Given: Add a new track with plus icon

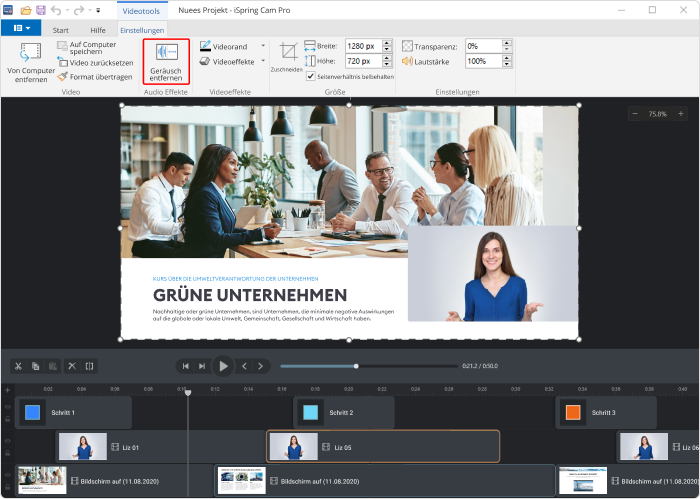Looking at the screenshot, I should 8,390.
